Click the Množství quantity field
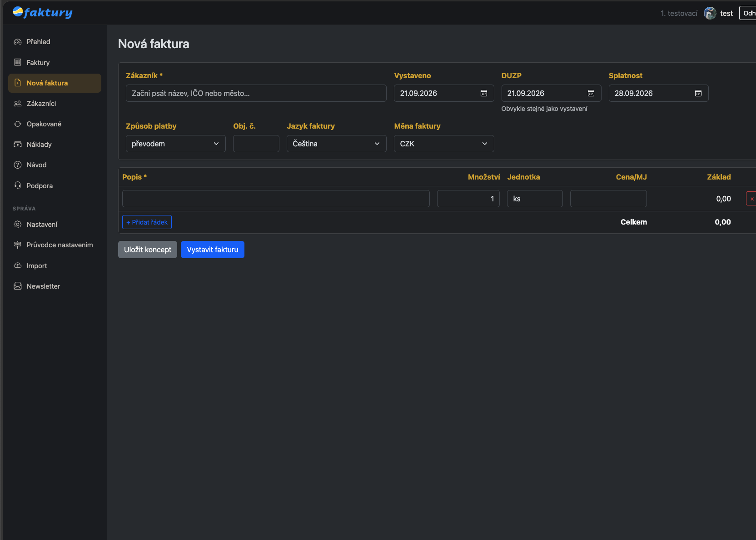The width and height of the screenshot is (756, 540). click(x=468, y=199)
